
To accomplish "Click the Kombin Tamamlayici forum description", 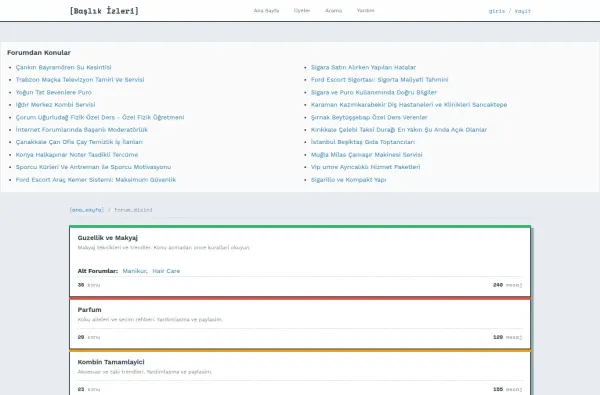I will (145, 372).
